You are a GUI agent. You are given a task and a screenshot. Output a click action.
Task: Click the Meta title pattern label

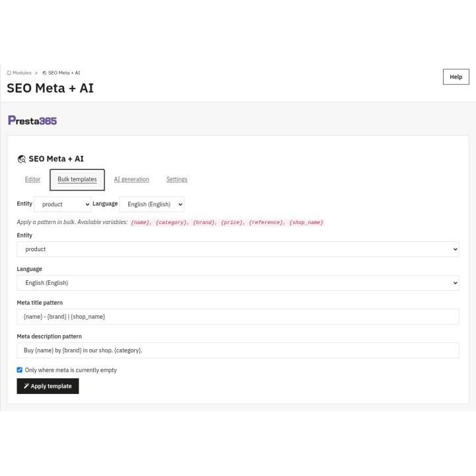pos(40,303)
